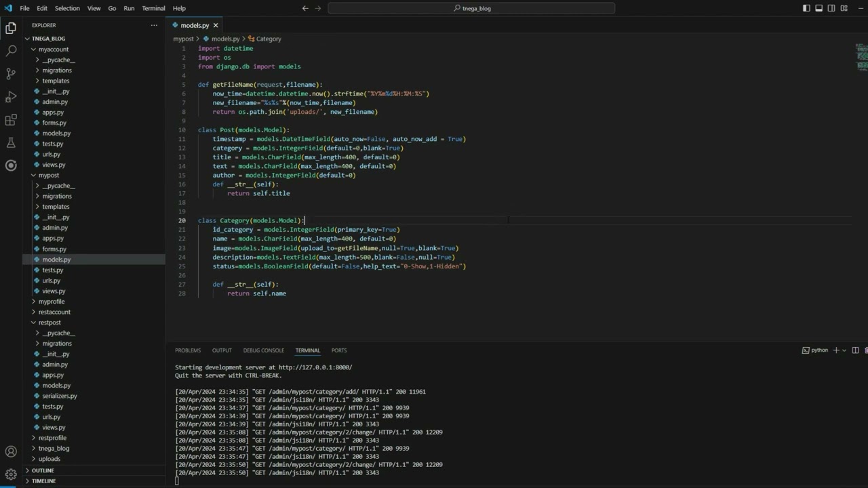The image size is (868, 488).
Task: Switch to the OUTPUT panel tab
Action: pos(222,350)
